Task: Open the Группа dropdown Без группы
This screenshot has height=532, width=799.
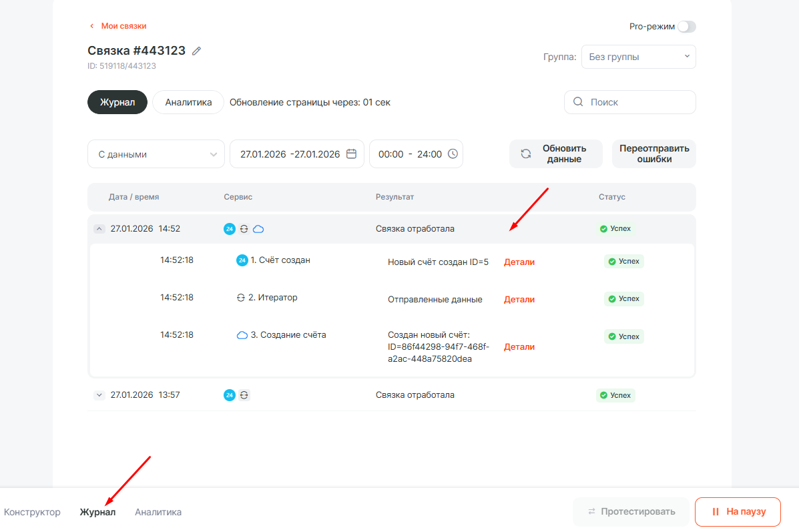Action: tap(638, 57)
